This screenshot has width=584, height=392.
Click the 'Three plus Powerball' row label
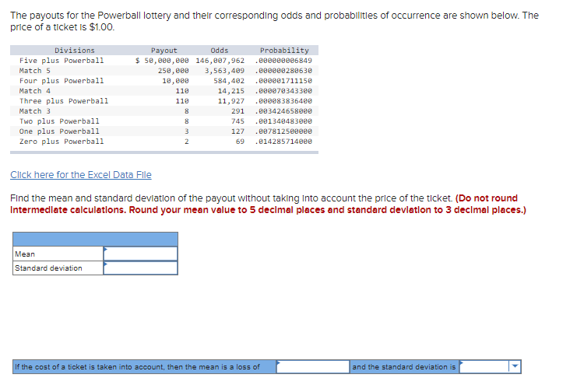[x=64, y=101]
